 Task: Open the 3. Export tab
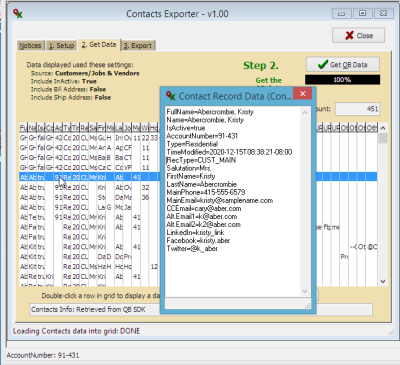point(138,46)
